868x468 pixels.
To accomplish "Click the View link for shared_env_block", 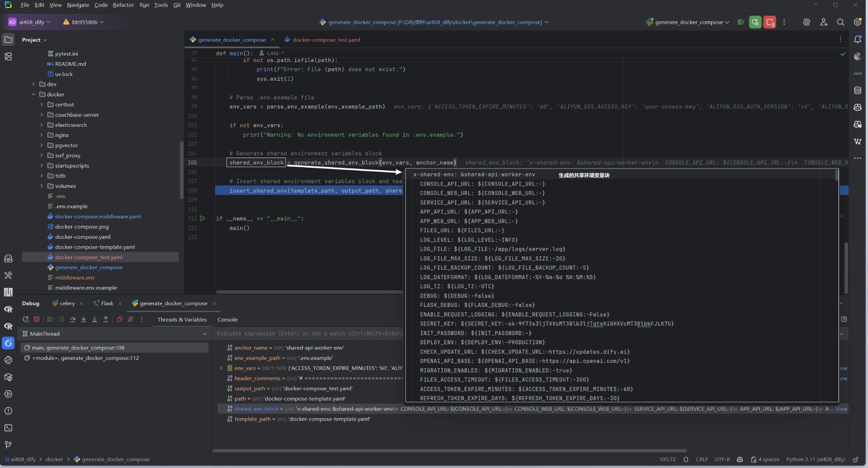I will coord(841,409).
